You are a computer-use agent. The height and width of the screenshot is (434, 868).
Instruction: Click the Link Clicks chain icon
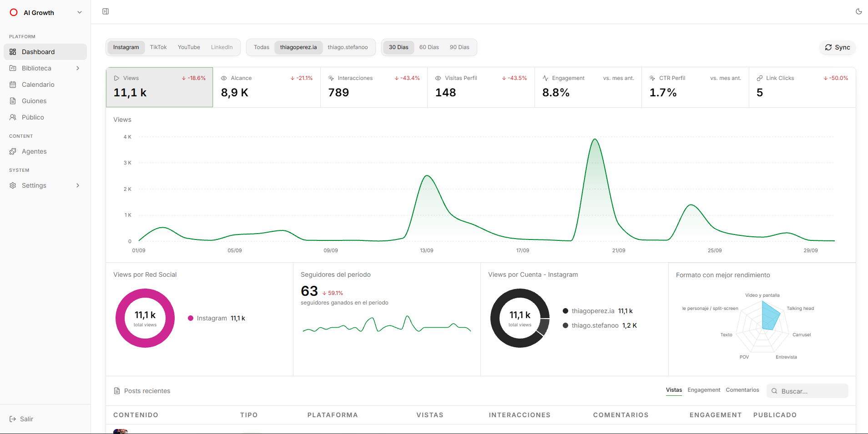pos(760,78)
